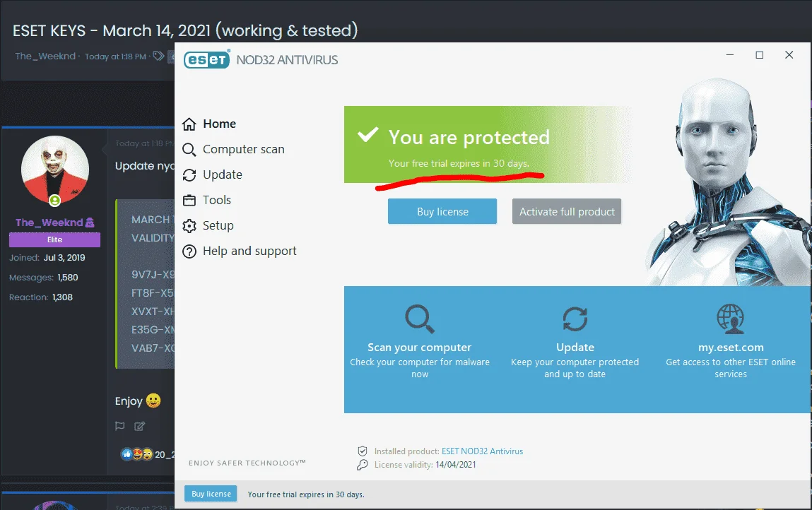Click the key line starting with 9V7J
The height and width of the screenshot is (510, 812).
[x=152, y=274]
